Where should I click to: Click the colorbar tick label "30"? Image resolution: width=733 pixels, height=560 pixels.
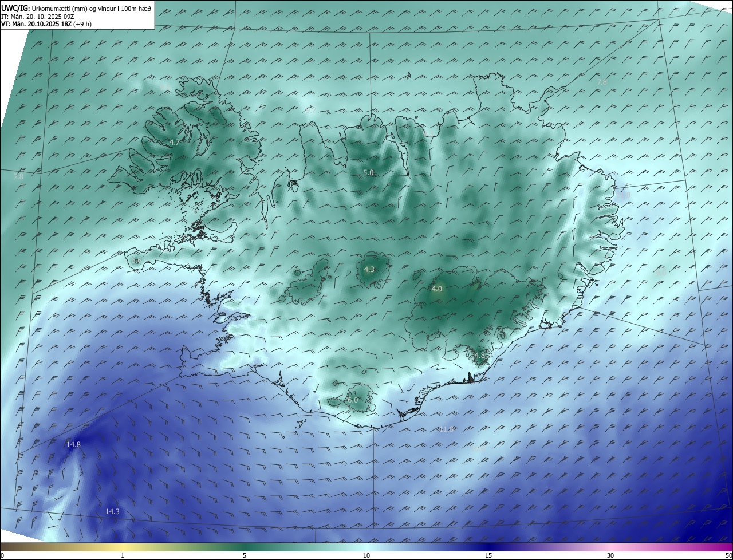pyautogui.click(x=610, y=555)
